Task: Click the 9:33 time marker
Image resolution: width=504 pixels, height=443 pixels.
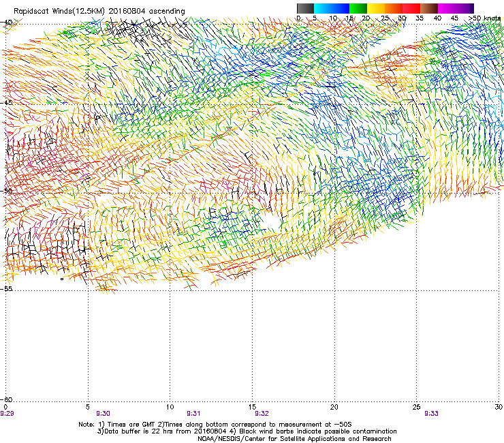Action: coord(431,414)
